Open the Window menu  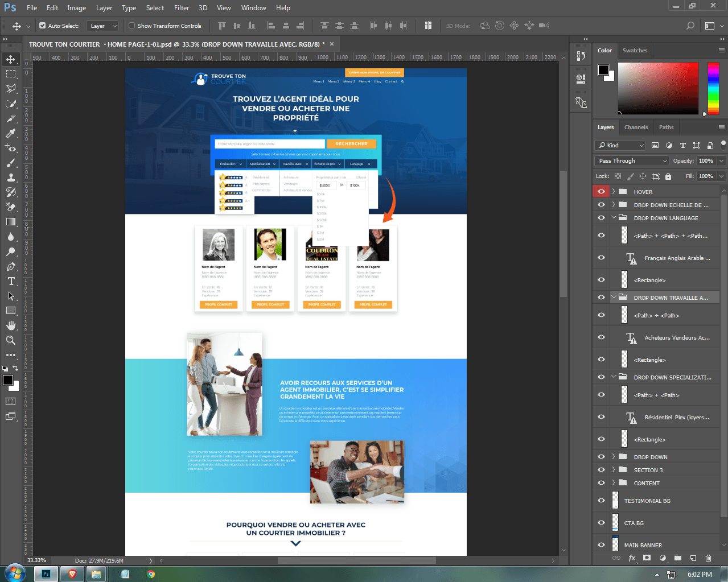(x=253, y=8)
